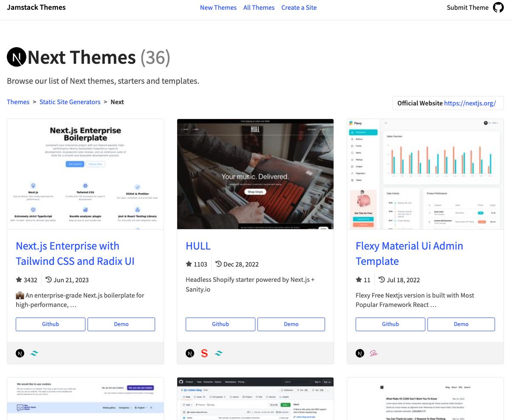Click the Flexy star count 11

tap(367, 280)
